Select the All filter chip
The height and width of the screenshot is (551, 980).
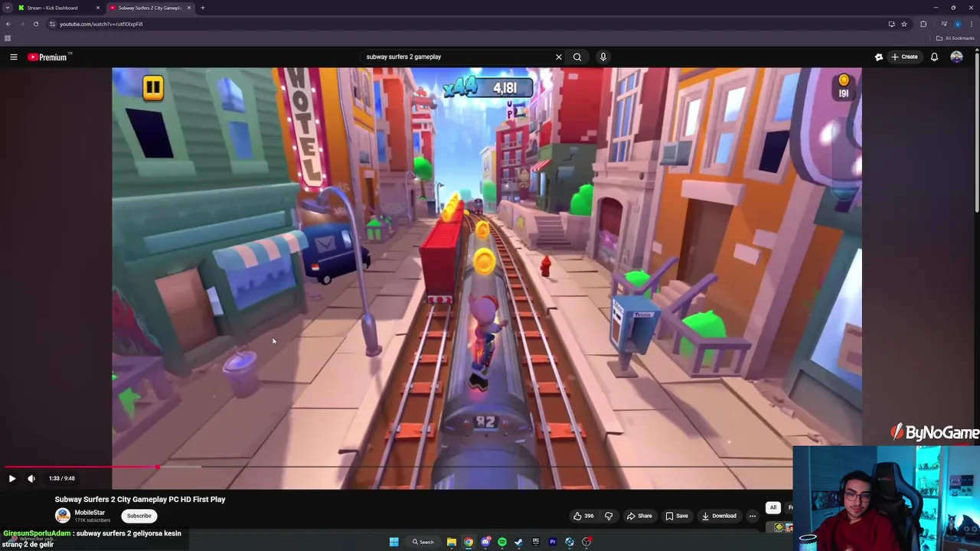pyautogui.click(x=773, y=507)
